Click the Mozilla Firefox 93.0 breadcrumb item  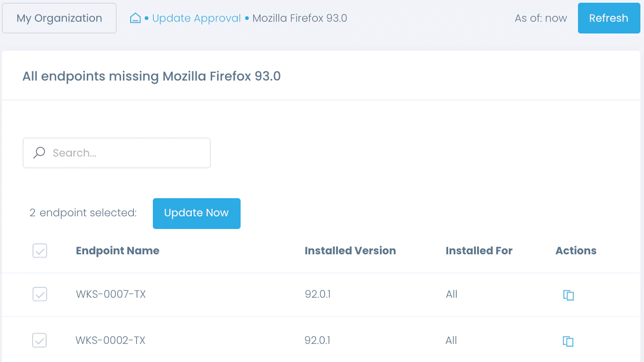tap(299, 18)
